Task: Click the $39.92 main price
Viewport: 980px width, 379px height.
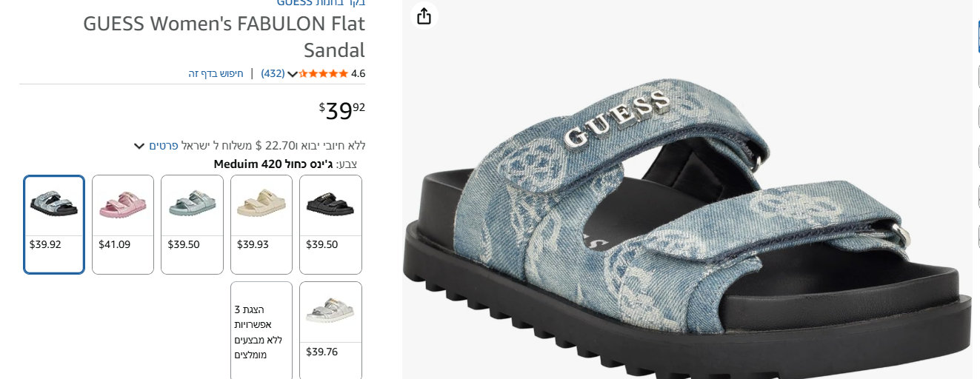Action: point(342,110)
